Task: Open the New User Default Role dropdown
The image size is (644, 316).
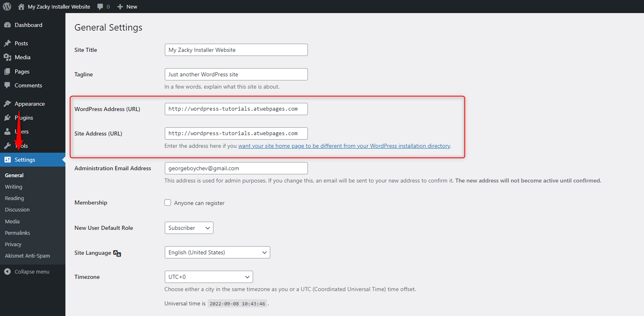Action: tap(189, 228)
